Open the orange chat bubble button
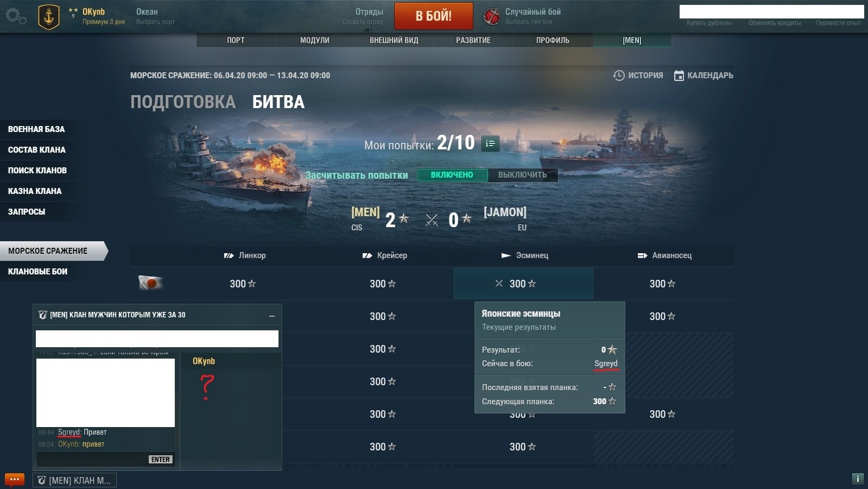Image resolution: width=868 pixels, height=489 pixels. [x=15, y=480]
